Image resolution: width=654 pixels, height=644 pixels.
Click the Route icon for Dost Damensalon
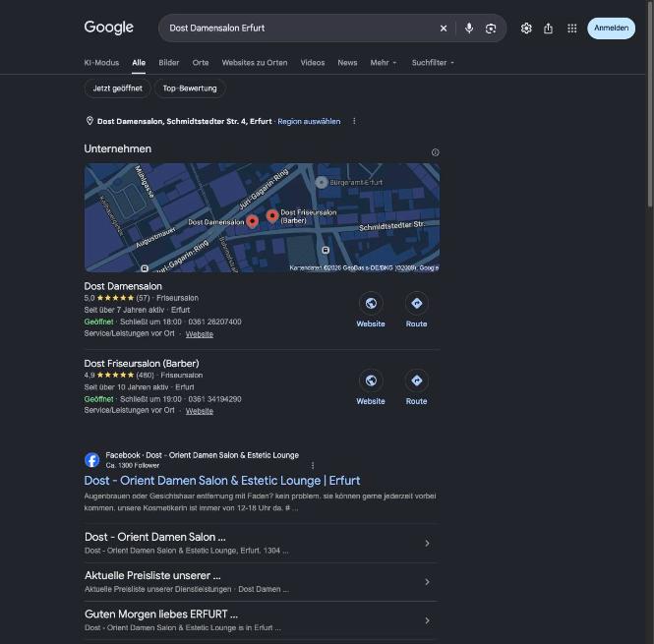pyautogui.click(x=416, y=303)
